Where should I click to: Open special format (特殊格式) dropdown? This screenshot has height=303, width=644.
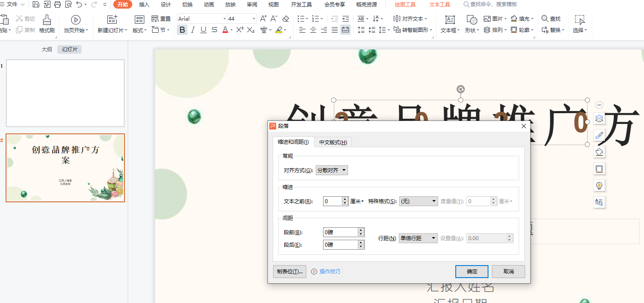(418, 201)
